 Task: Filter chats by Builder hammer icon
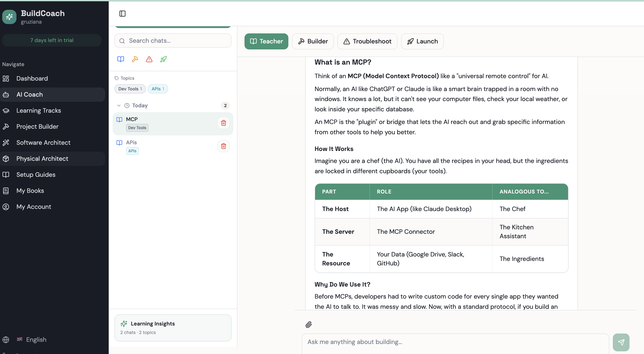[135, 59]
